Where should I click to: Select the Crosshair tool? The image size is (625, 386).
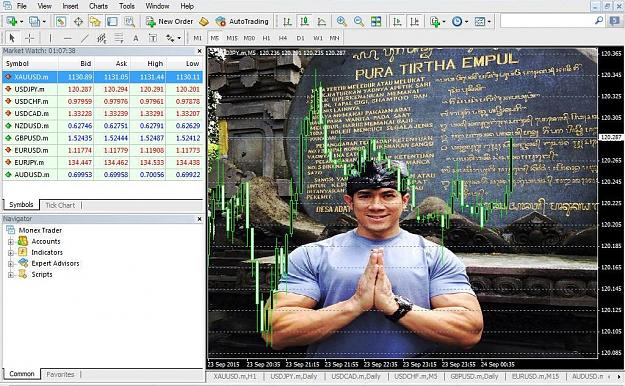click(x=29, y=38)
